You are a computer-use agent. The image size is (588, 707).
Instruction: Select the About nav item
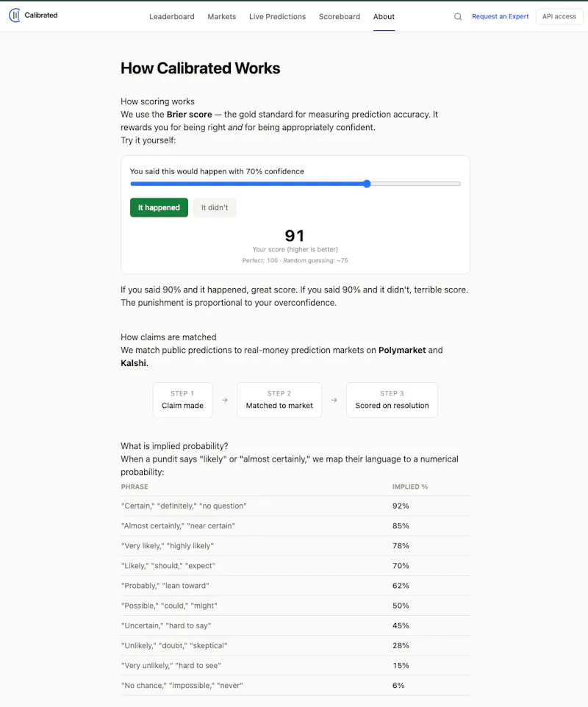click(384, 17)
